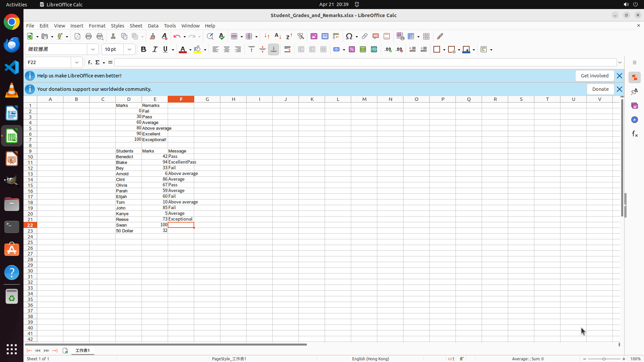This screenshot has width=644, height=362.
Task: Toggle Wrap Text for the cell
Action: point(287,49)
